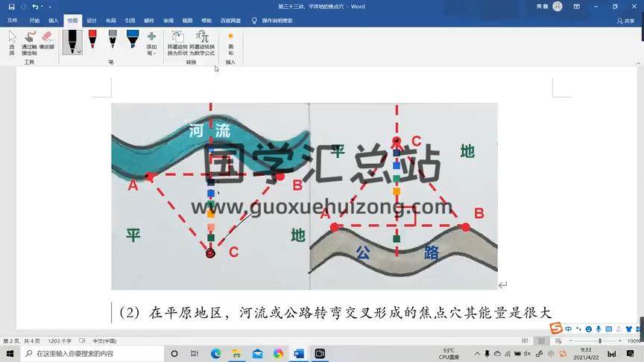Choose the blue highlighter pen
This screenshot has width=644, height=362.
coord(132,40)
